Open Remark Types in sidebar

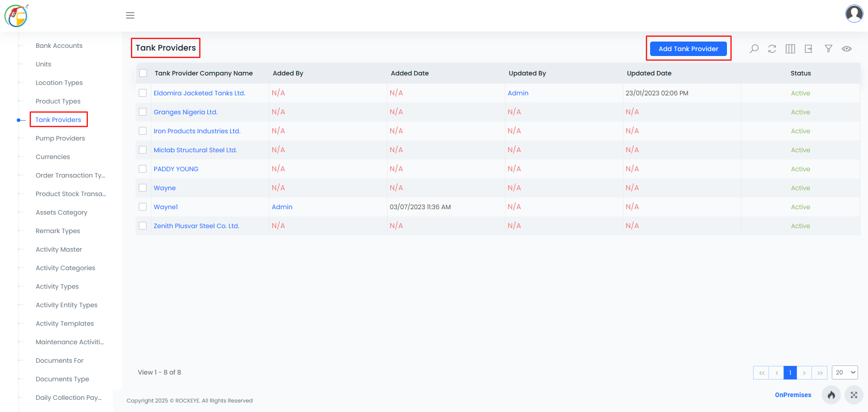pos(58,231)
